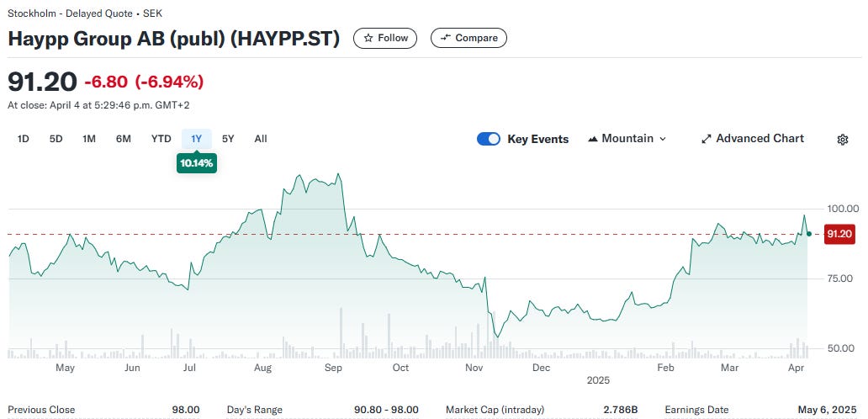Screen dimensions: 868x419
Task: Show the All time range
Action: point(261,139)
